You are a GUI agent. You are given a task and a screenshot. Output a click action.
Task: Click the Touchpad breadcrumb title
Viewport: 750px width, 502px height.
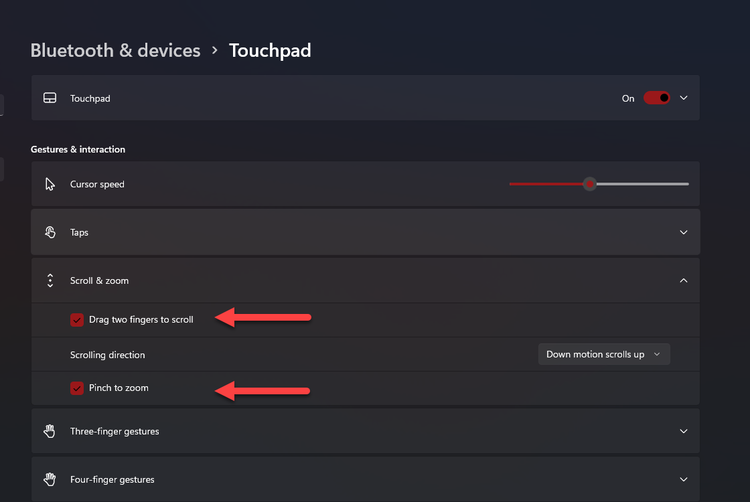(270, 50)
